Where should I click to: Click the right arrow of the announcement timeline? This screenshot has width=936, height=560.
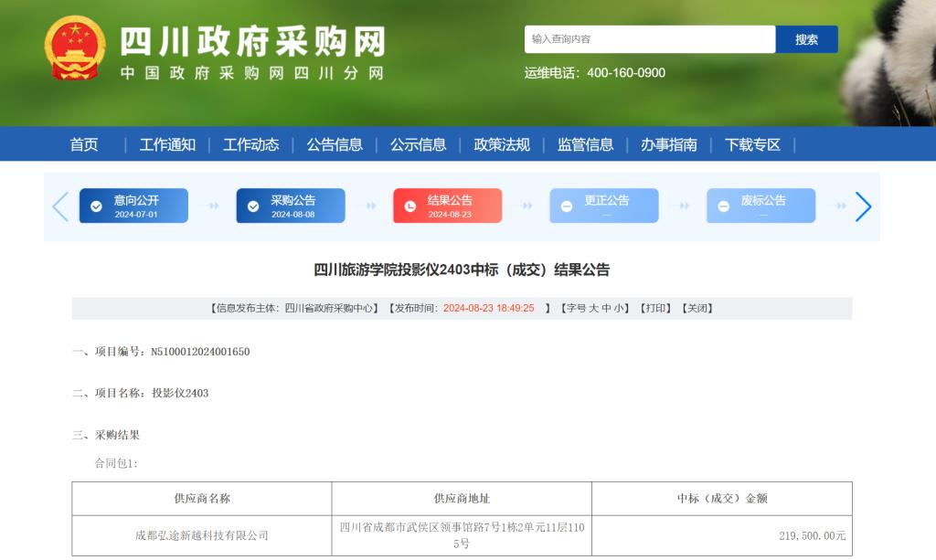(x=863, y=206)
